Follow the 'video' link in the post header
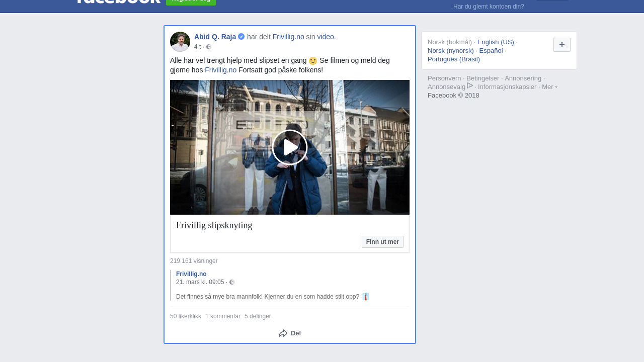644x362 pixels. 326,37
